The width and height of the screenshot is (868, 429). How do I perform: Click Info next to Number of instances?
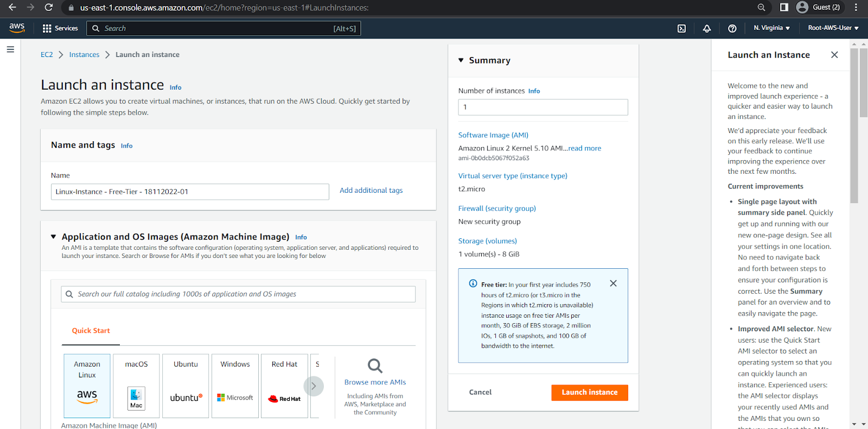tap(534, 91)
